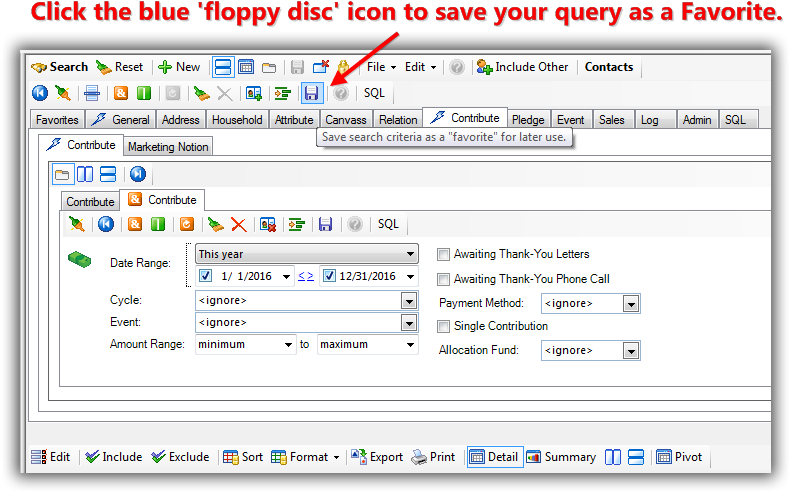Click the blue forward arrow icon above inner tabs

[138, 174]
